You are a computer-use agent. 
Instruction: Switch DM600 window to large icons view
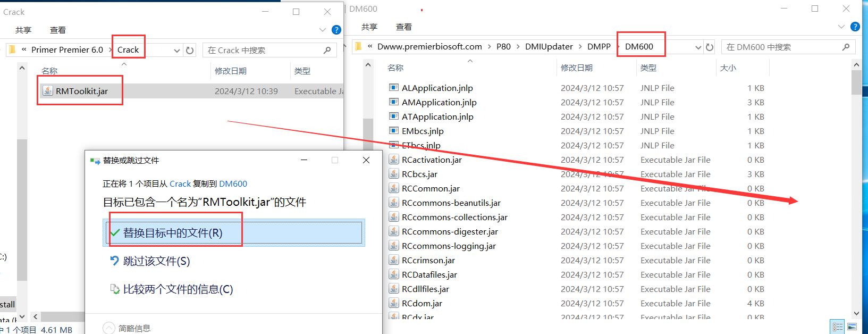click(852, 327)
